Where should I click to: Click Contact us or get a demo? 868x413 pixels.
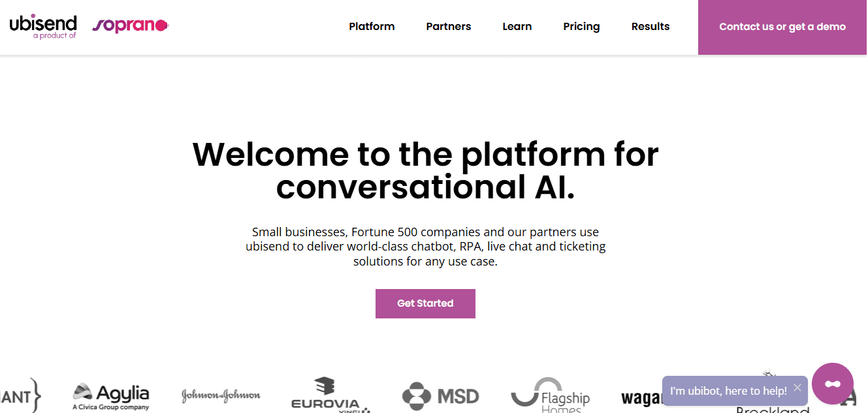click(x=782, y=27)
